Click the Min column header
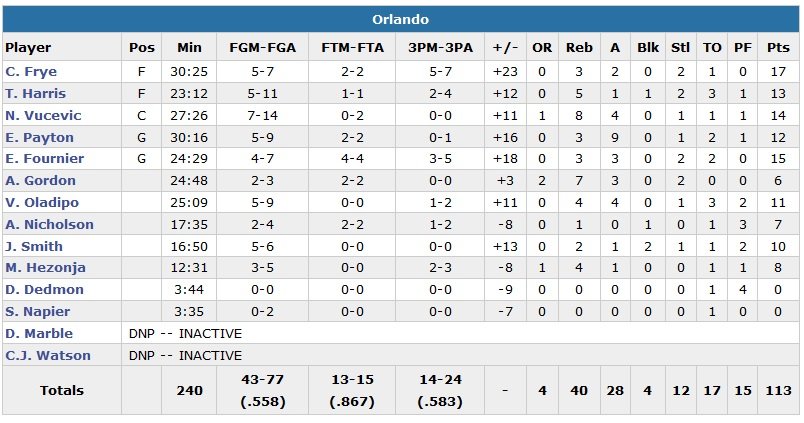The image size is (804, 423). [x=189, y=47]
